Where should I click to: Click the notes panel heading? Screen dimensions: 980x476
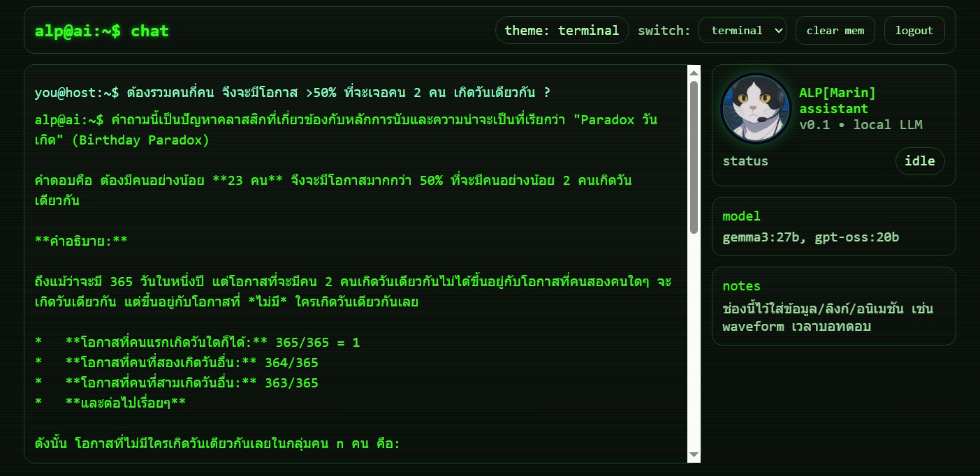(741, 286)
